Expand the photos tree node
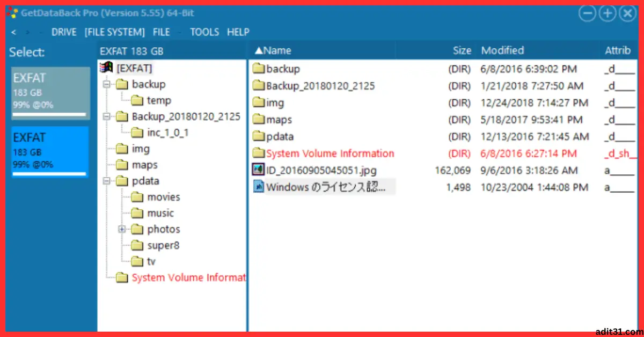Screen dimensions: 644x337 pyautogui.click(x=122, y=229)
